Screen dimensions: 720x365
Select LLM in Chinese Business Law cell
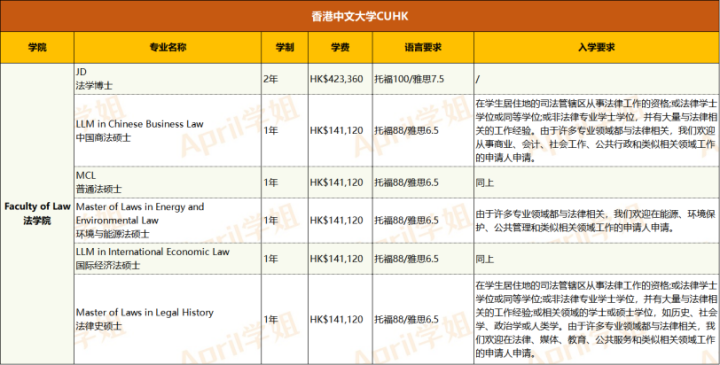pyautogui.click(x=168, y=130)
